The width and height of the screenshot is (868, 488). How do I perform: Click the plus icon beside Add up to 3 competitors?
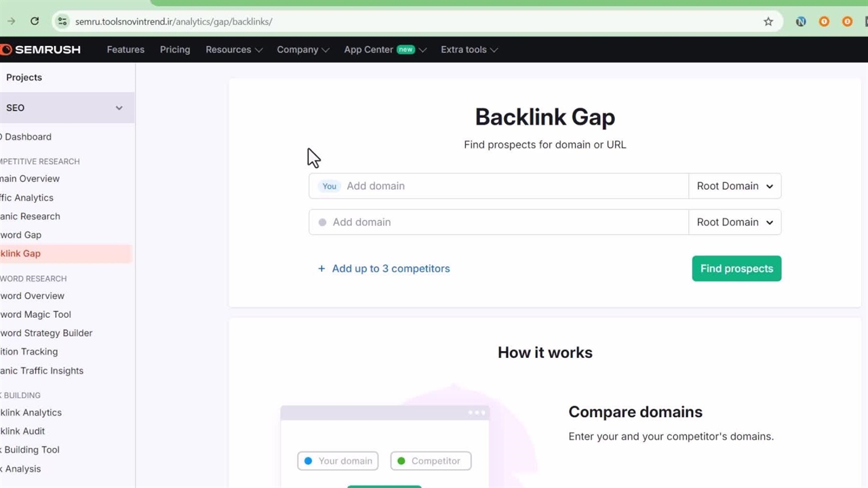[321, 268]
